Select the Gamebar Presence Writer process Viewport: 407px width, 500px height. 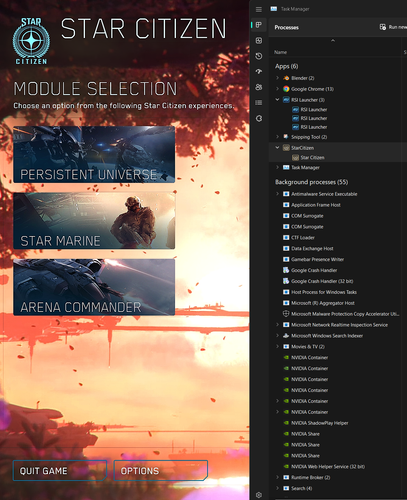tap(338, 259)
